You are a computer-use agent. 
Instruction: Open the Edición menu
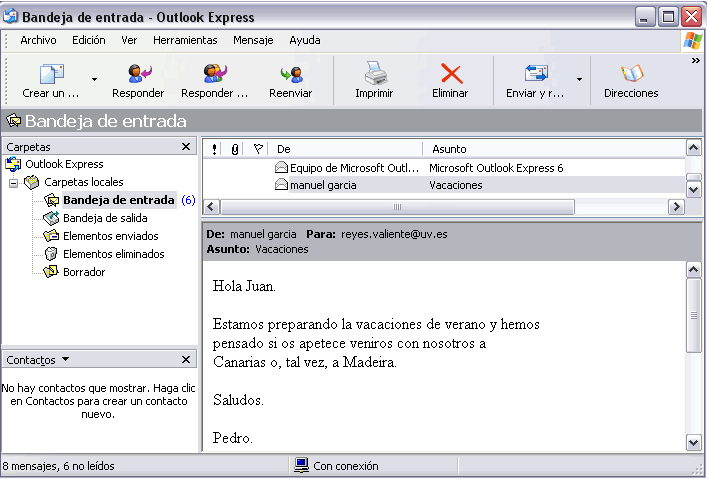point(88,40)
